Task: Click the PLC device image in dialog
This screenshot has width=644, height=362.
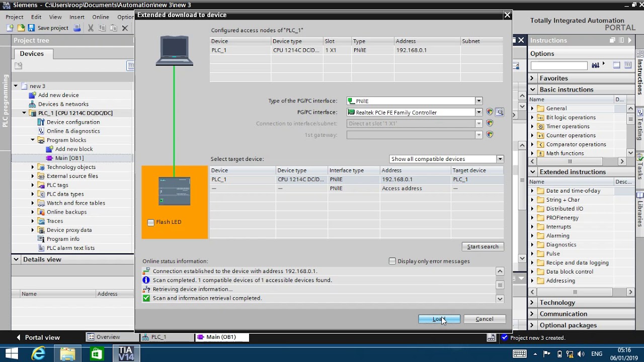Action: [175, 191]
